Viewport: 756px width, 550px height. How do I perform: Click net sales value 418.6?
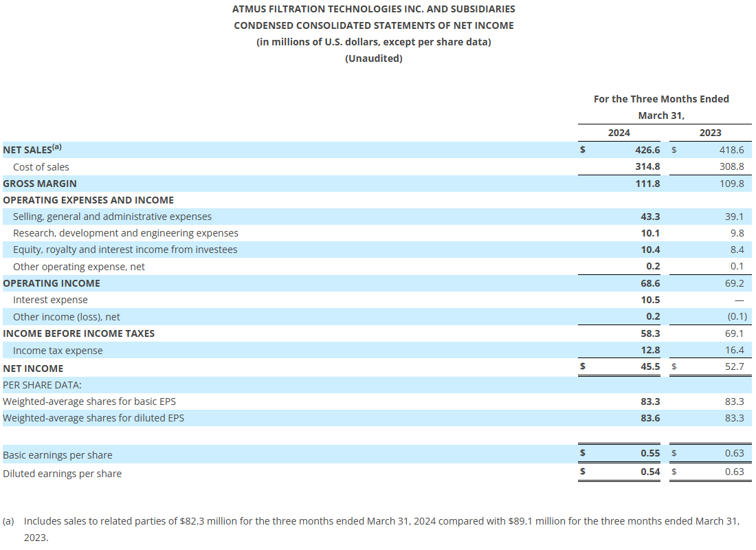[x=731, y=150]
